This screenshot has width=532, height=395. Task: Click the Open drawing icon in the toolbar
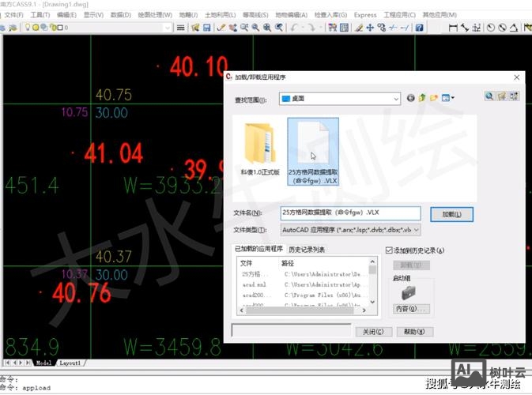tap(195, 28)
